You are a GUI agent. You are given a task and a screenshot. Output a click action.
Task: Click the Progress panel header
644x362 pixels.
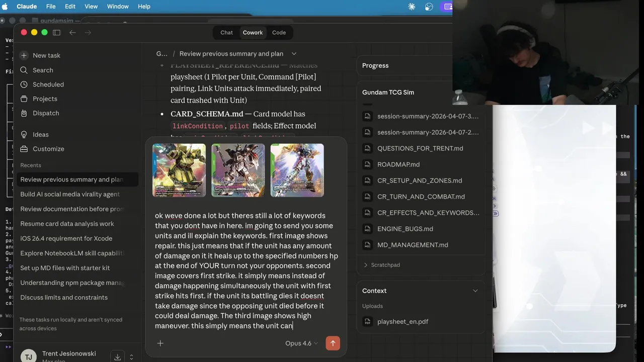tap(375, 65)
